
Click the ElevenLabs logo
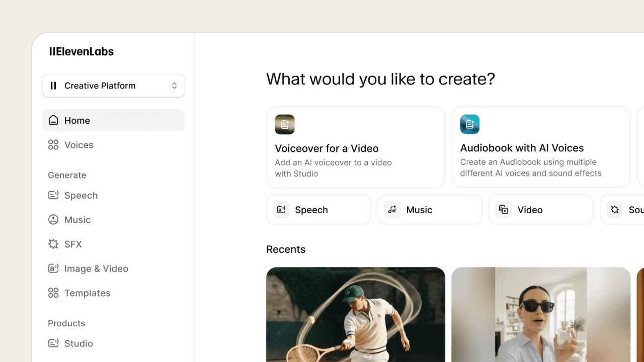(82, 51)
